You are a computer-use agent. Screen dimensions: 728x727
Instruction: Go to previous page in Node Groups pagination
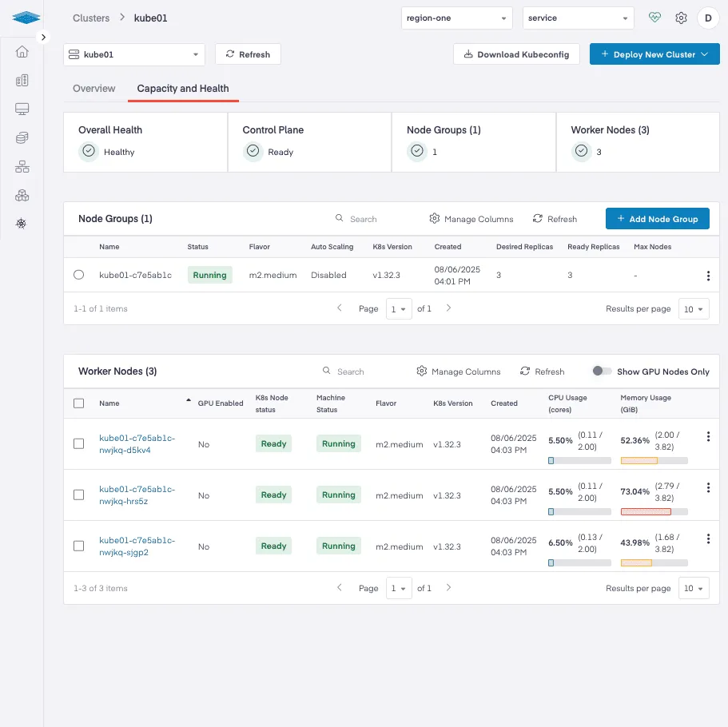point(340,308)
